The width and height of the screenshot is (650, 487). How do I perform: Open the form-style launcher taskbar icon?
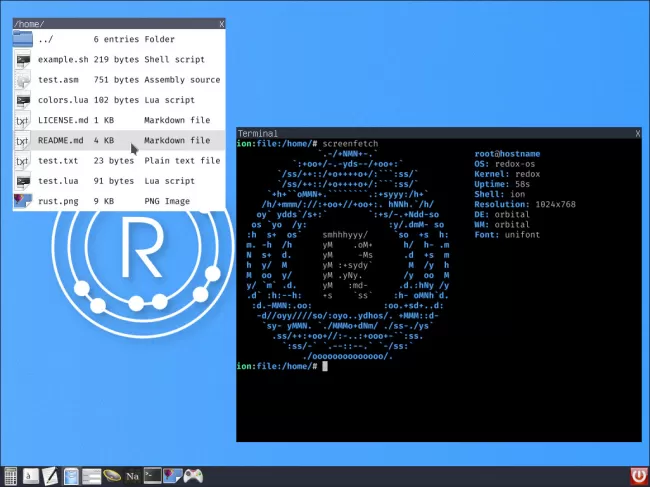click(x=91, y=476)
